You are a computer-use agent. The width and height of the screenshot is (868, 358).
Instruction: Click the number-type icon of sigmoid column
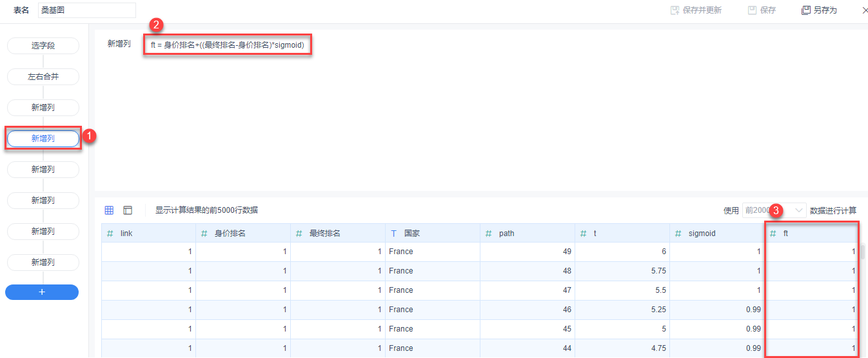click(x=678, y=234)
